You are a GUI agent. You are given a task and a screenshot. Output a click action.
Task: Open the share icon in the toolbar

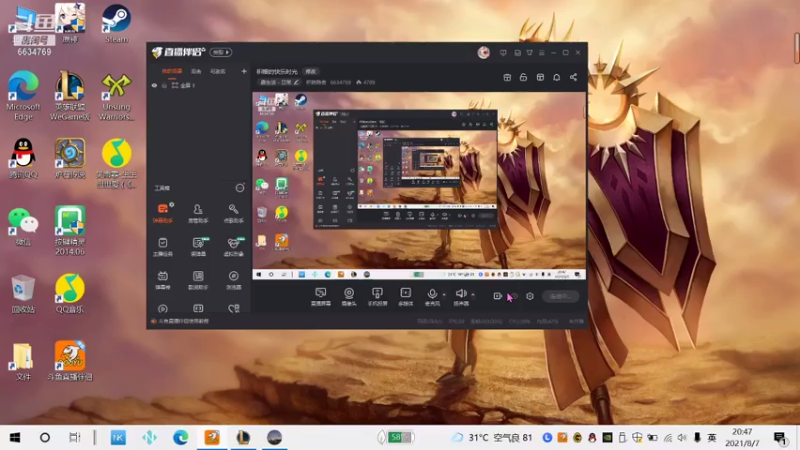(x=573, y=77)
